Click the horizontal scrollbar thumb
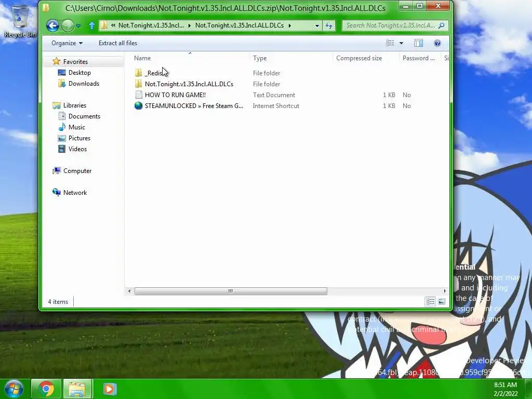Screen dimensions: 532x399 (231, 291)
